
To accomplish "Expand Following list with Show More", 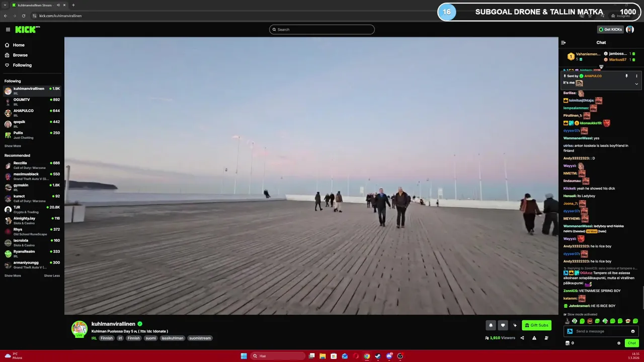I will point(13,146).
